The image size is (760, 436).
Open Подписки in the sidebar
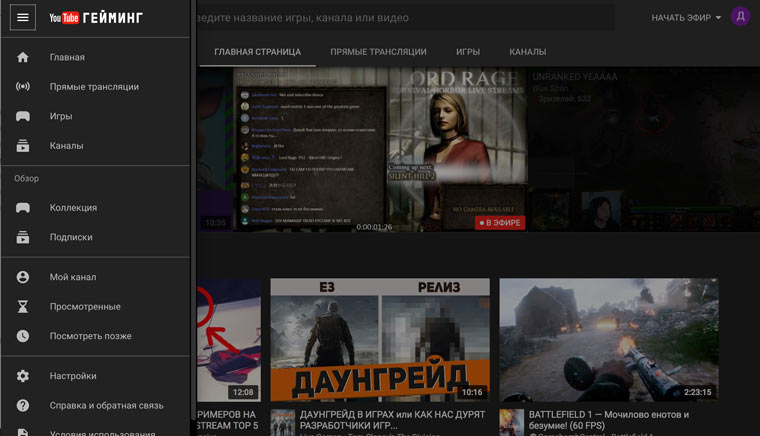71,237
